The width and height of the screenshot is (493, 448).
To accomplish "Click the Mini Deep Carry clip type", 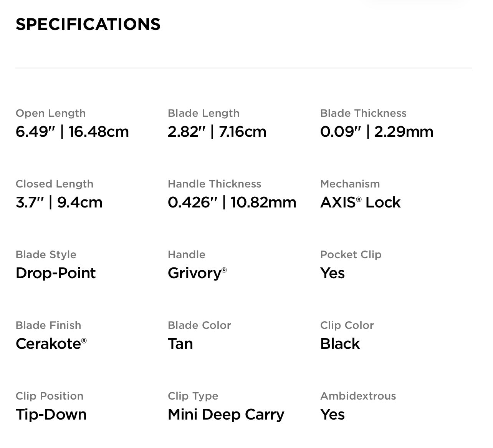I will (226, 415).
